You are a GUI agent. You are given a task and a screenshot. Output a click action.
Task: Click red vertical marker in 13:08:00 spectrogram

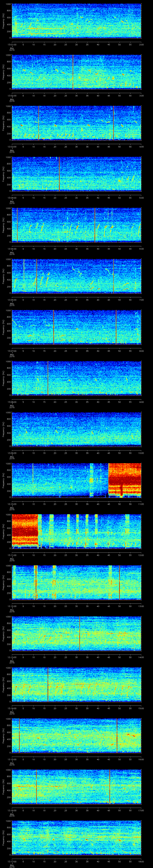point(48,378)
